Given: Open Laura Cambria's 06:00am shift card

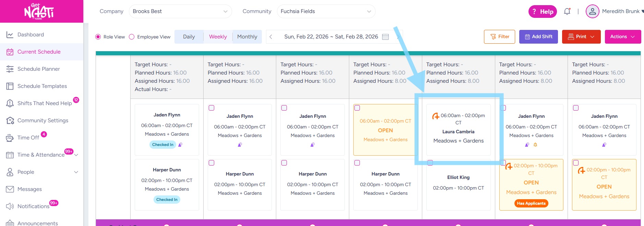Looking at the screenshot, I should (x=458, y=130).
